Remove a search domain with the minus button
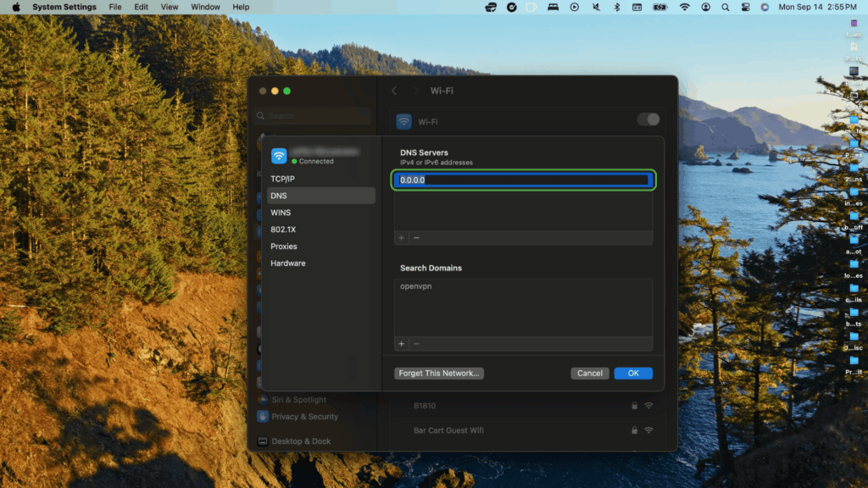 pos(417,344)
